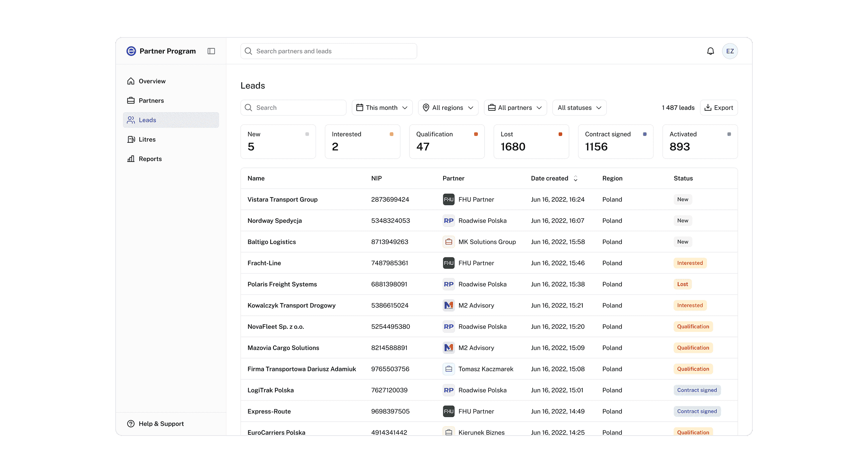Click briefcase icon beside Tomasz Kaczmarek
This screenshot has width=868, height=473.
(449, 369)
